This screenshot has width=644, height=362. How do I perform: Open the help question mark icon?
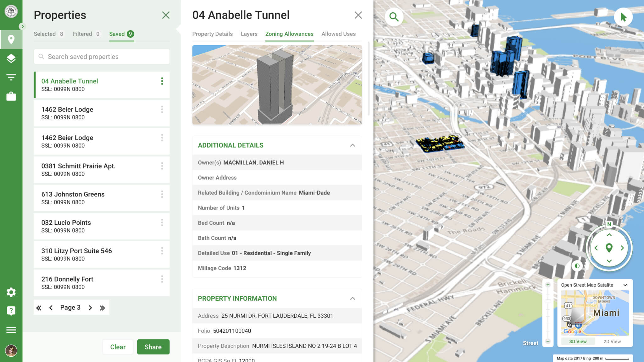pos(11,311)
